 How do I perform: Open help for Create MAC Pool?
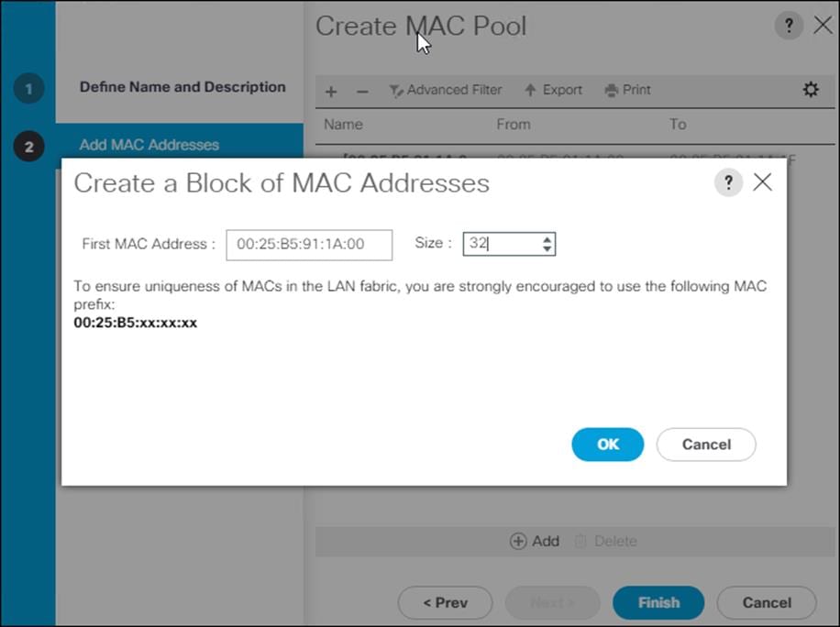tap(788, 26)
